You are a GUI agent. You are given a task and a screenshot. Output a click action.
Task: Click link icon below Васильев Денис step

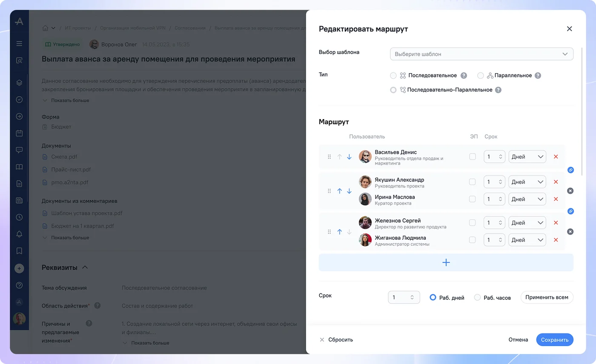[x=570, y=170]
